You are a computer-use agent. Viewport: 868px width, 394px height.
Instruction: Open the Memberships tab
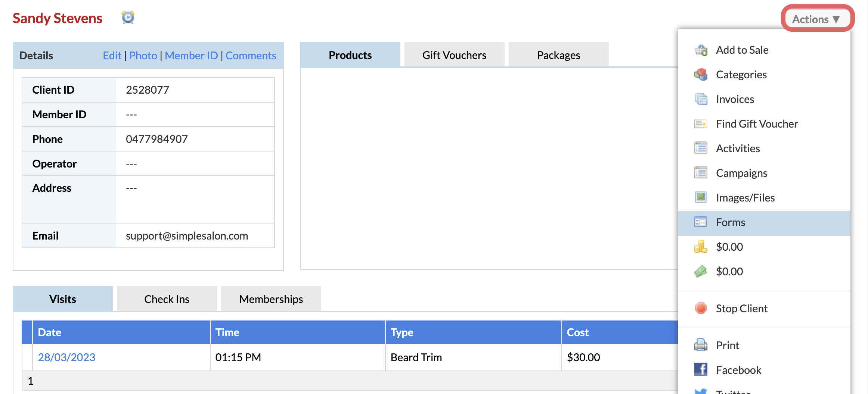[271, 299]
